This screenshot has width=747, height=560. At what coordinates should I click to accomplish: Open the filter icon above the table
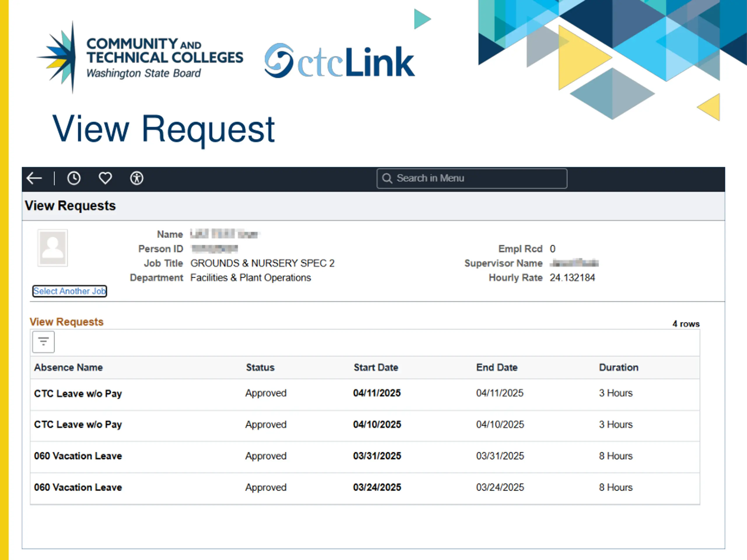[x=43, y=342]
